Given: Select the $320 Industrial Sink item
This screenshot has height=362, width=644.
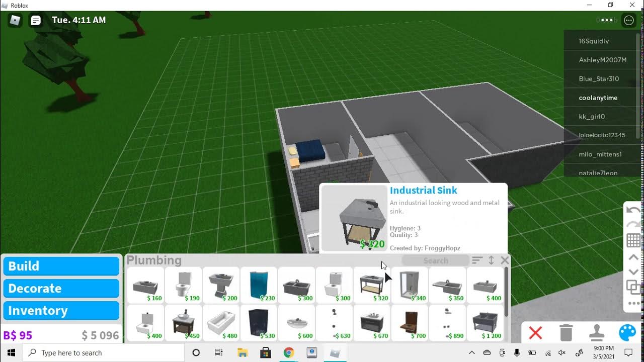Looking at the screenshot, I should tap(372, 285).
